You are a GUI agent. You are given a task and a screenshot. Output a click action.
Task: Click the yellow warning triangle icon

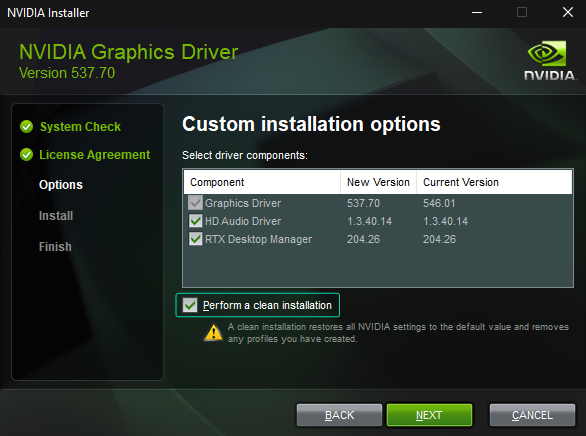pyautogui.click(x=213, y=332)
